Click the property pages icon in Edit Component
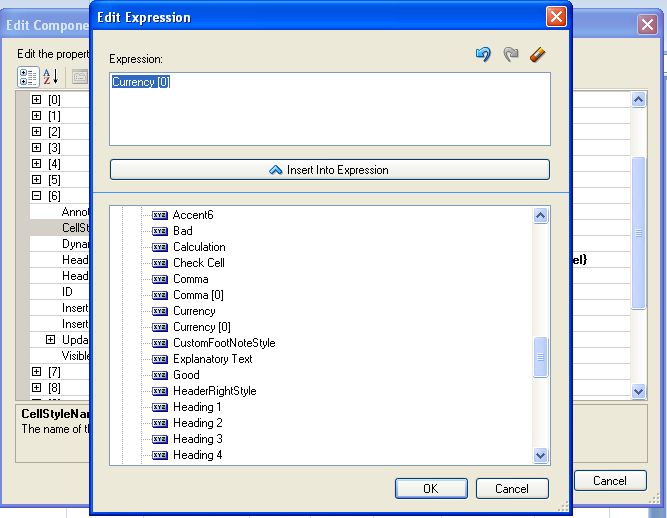667x518 pixels. (80, 77)
